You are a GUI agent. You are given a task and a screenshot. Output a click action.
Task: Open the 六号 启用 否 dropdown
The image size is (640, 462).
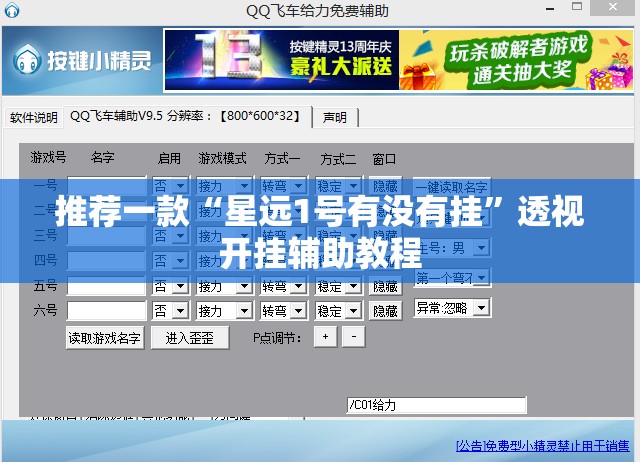(x=171, y=311)
